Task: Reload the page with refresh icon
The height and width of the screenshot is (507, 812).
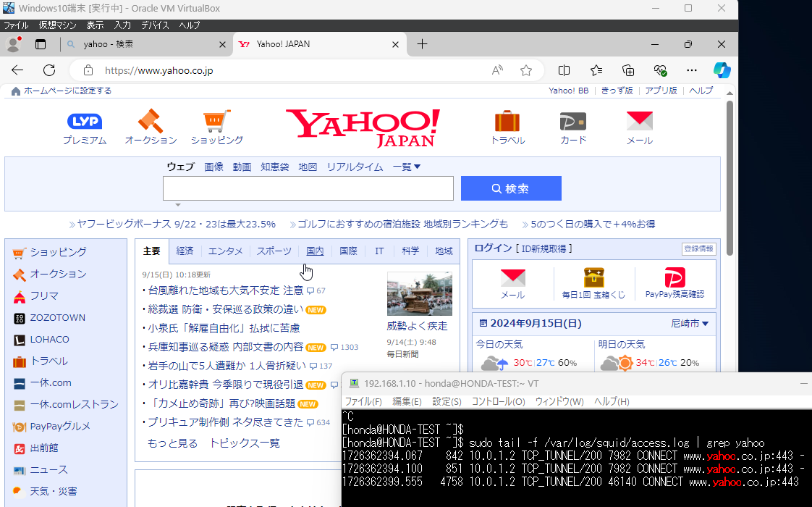Action: point(49,70)
